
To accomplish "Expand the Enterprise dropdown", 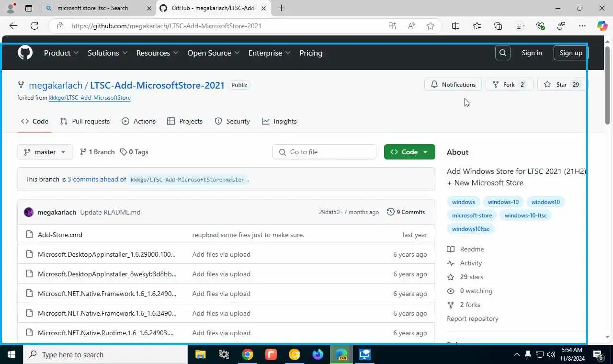I will pyautogui.click(x=269, y=53).
